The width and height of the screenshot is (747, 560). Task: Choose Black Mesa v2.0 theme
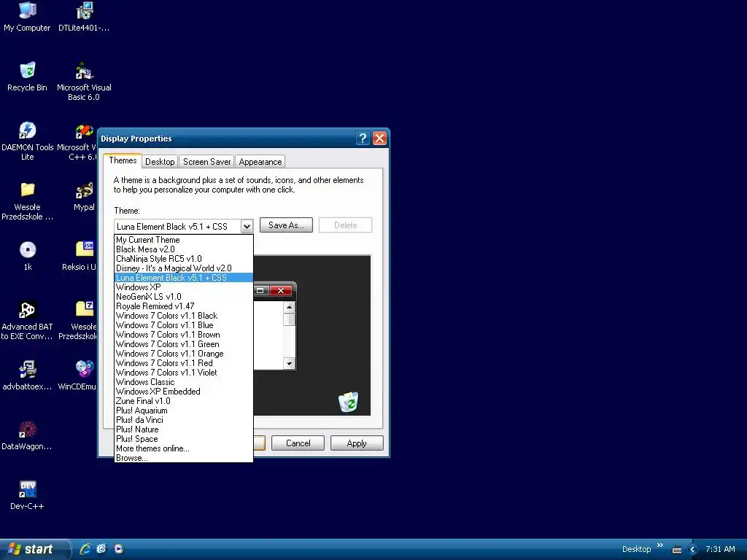click(184, 249)
